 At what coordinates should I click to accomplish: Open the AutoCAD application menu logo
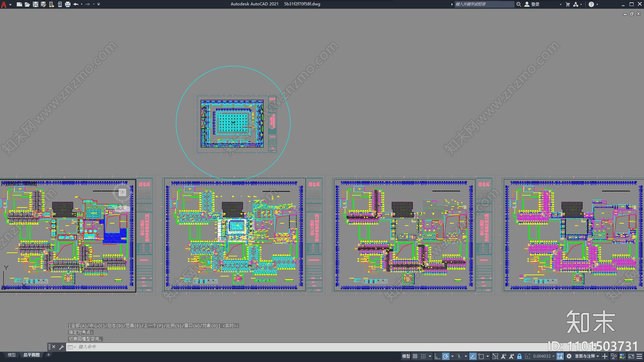[x=4, y=4]
